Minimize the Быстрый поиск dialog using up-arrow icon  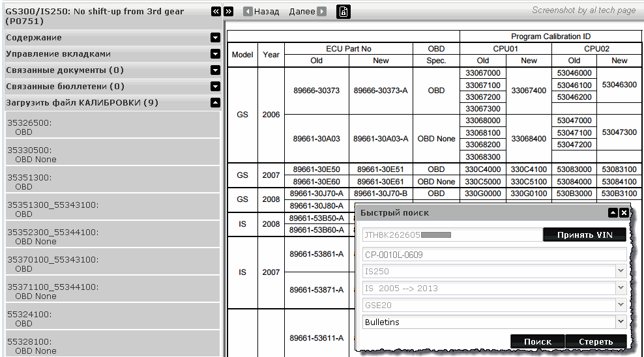point(613,213)
